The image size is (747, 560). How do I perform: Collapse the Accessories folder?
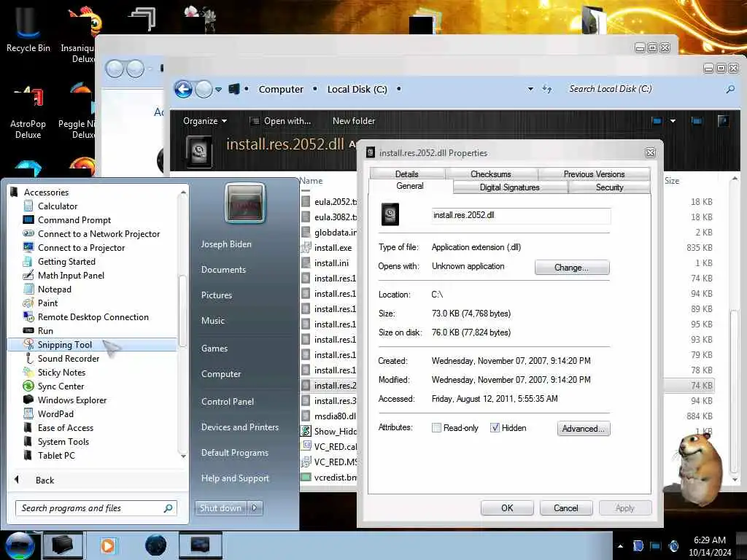(46, 192)
